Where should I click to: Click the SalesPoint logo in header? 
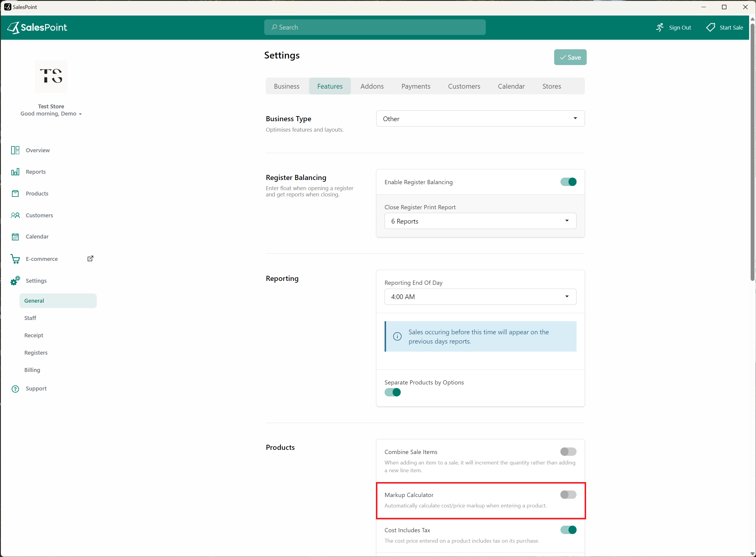coord(37,27)
